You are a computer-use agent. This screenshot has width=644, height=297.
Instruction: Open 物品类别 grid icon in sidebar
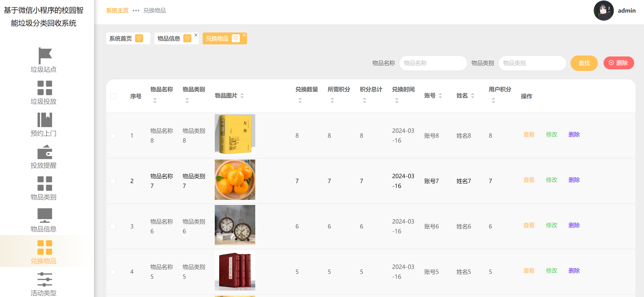[x=45, y=184]
